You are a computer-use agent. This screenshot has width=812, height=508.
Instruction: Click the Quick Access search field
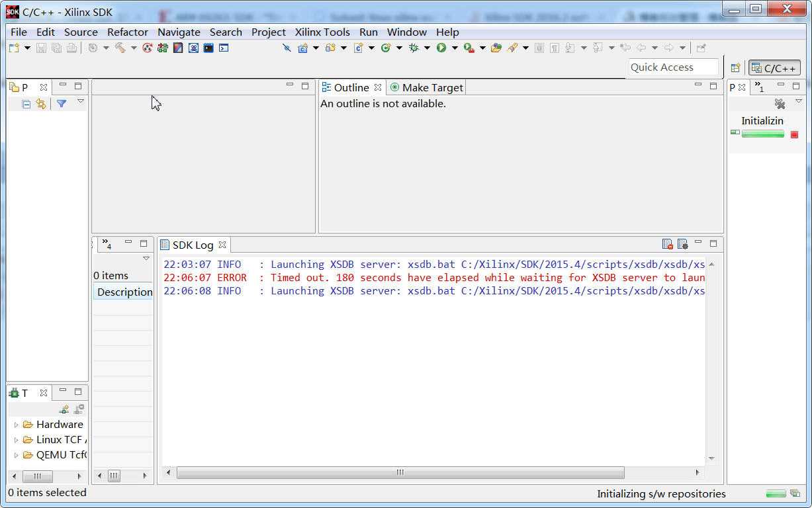pyautogui.click(x=674, y=67)
